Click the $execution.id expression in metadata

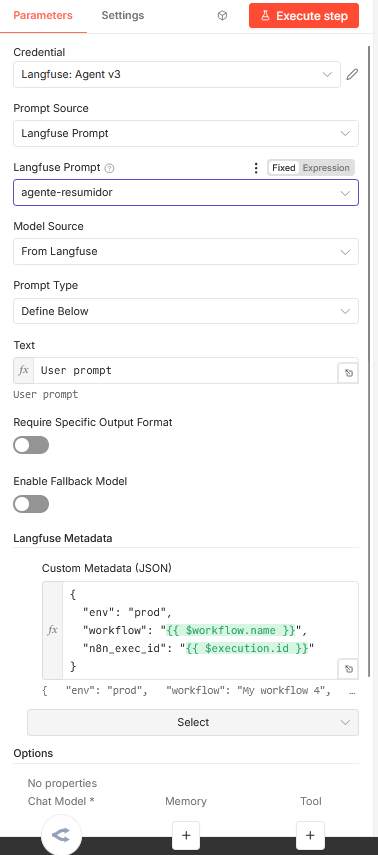247,648
